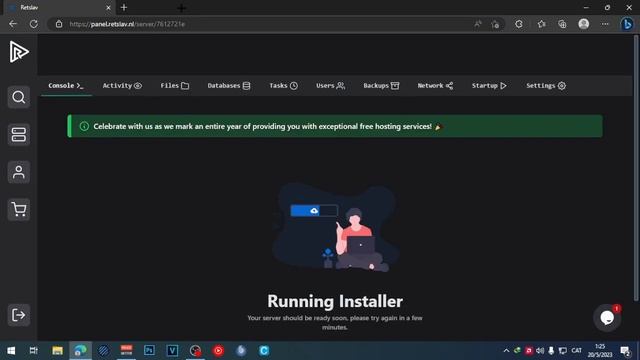Open File Explorer from taskbar
640x360 pixels.
[57, 351]
